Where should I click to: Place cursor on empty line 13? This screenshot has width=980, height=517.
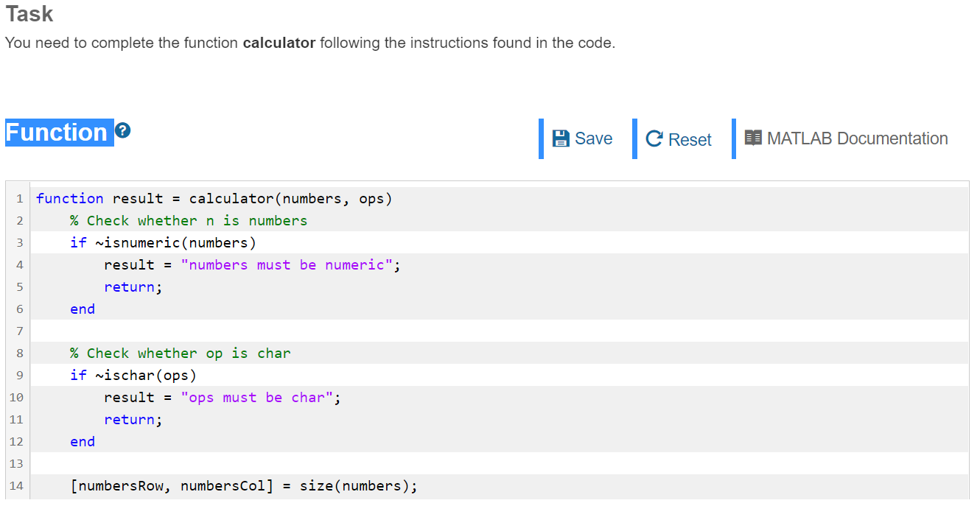tap(500, 463)
